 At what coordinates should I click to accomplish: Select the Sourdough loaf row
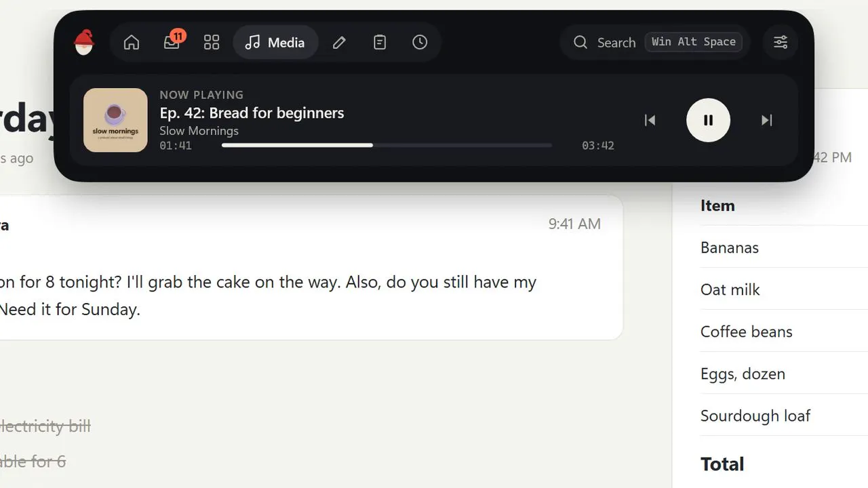[x=784, y=415]
